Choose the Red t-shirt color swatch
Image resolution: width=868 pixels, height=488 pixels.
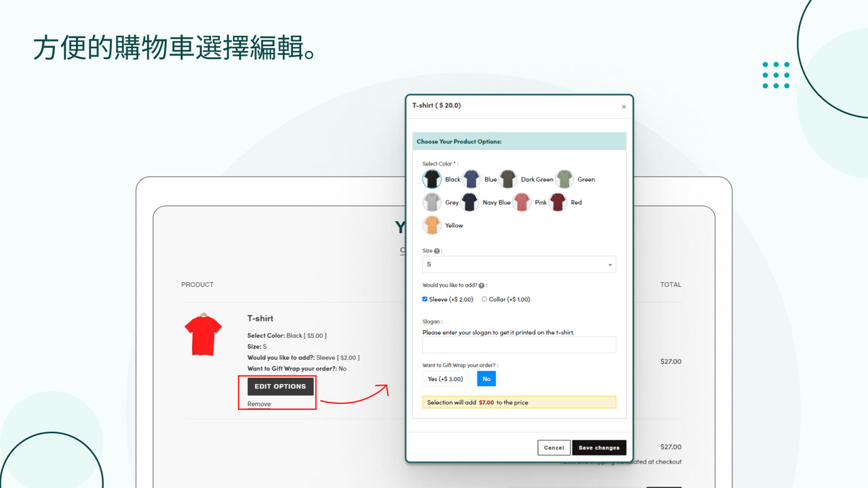click(x=557, y=202)
